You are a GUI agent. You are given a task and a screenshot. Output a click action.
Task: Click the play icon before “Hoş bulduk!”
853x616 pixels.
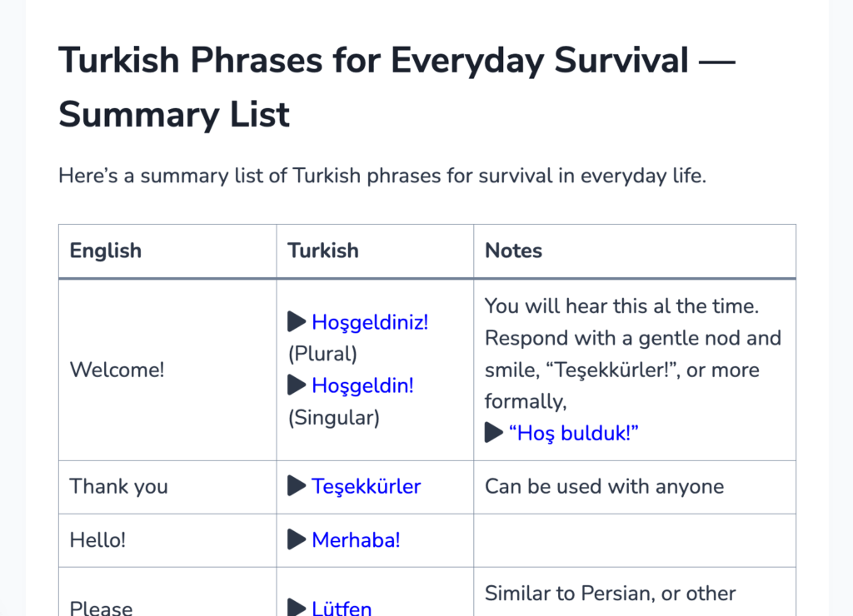click(494, 433)
